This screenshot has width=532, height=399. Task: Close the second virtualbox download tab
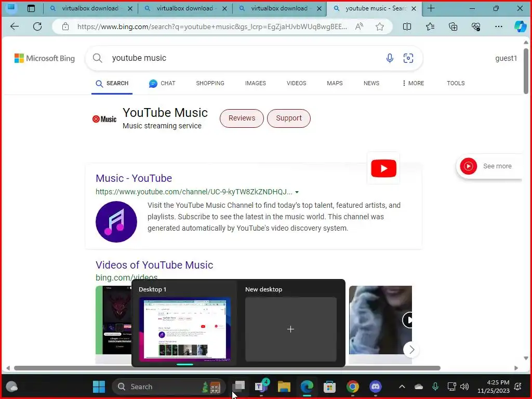pyautogui.click(x=224, y=8)
